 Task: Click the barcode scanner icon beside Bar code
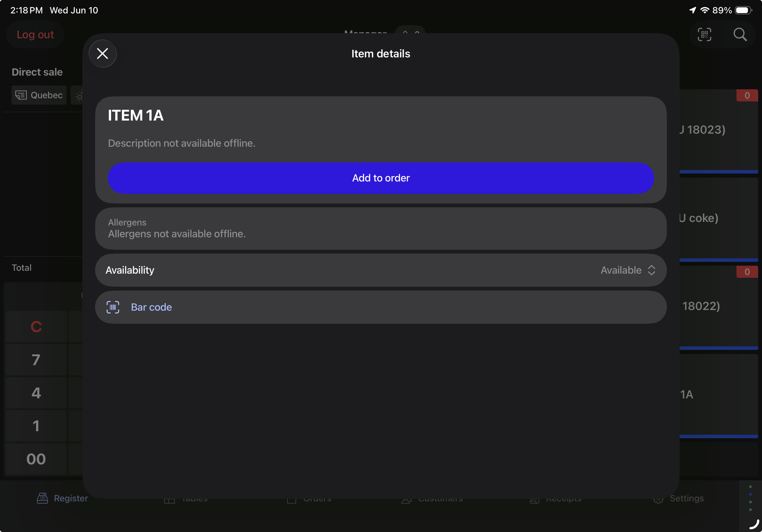[x=113, y=307]
